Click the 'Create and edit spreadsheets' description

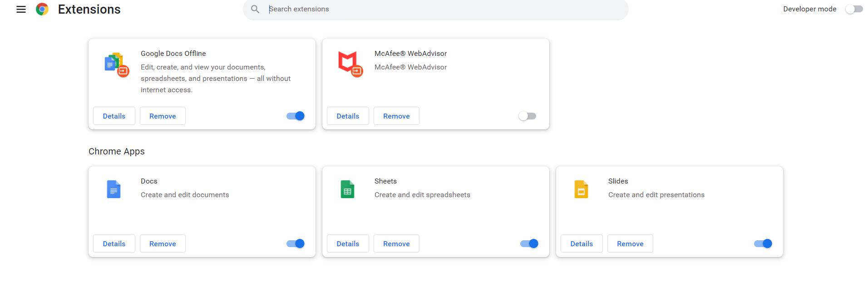[422, 195]
